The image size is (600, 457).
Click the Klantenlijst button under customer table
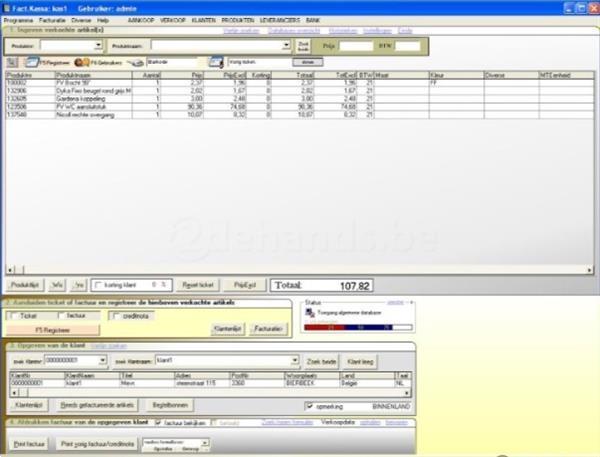click(x=29, y=405)
